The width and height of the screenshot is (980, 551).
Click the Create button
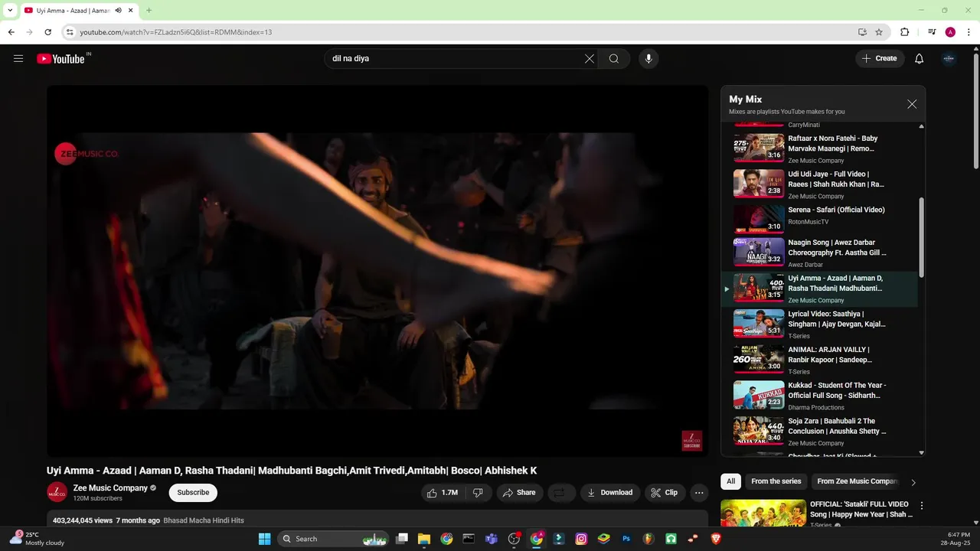pos(880,59)
